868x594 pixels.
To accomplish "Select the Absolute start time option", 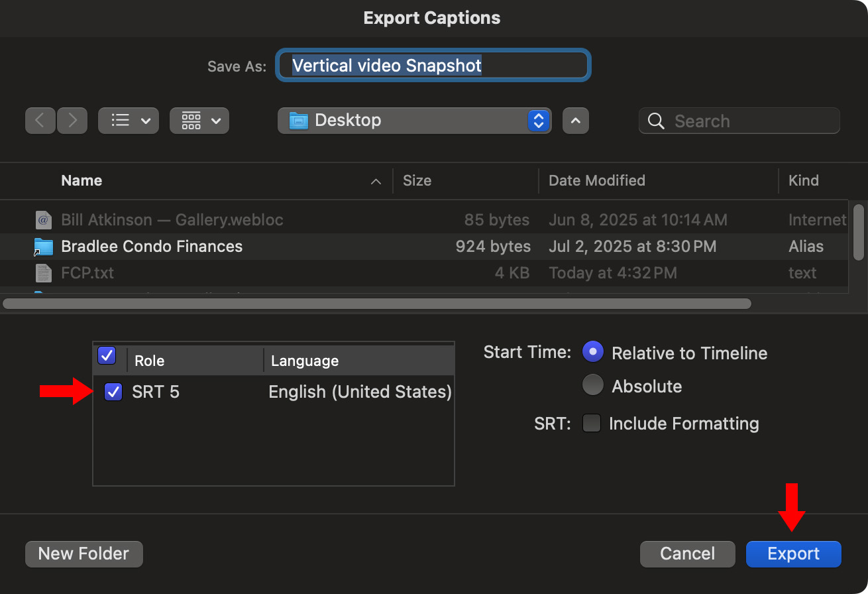I will pyautogui.click(x=592, y=385).
